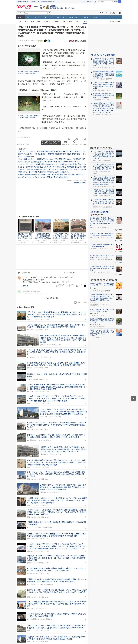
Task: Select the ライブ tab in main nav
Action: (37, 17)
